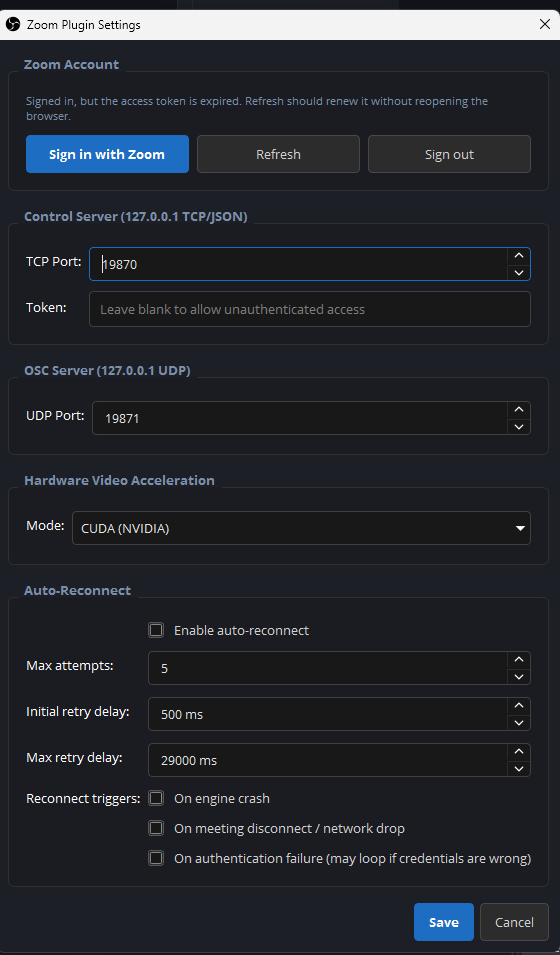Click the Token input field
This screenshot has height=955, width=560.
pos(310,309)
